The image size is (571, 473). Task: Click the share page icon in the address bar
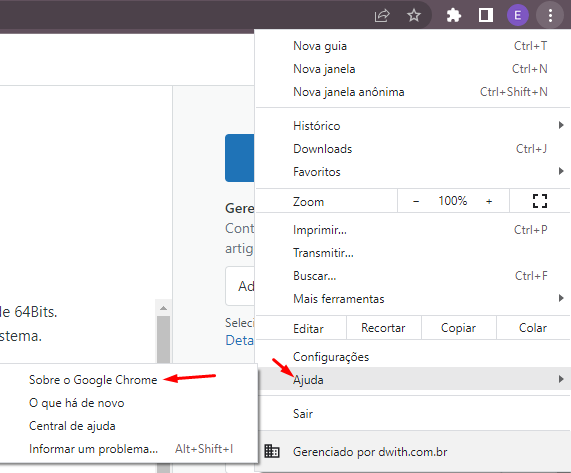(382, 15)
